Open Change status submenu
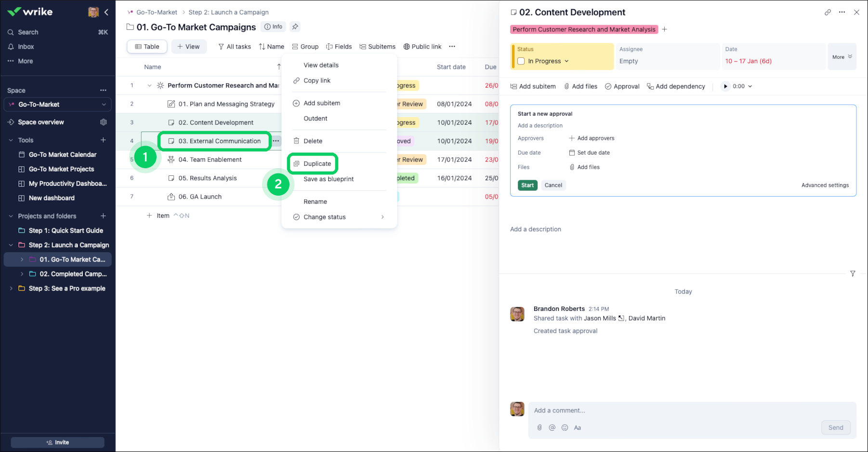 click(x=324, y=217)
